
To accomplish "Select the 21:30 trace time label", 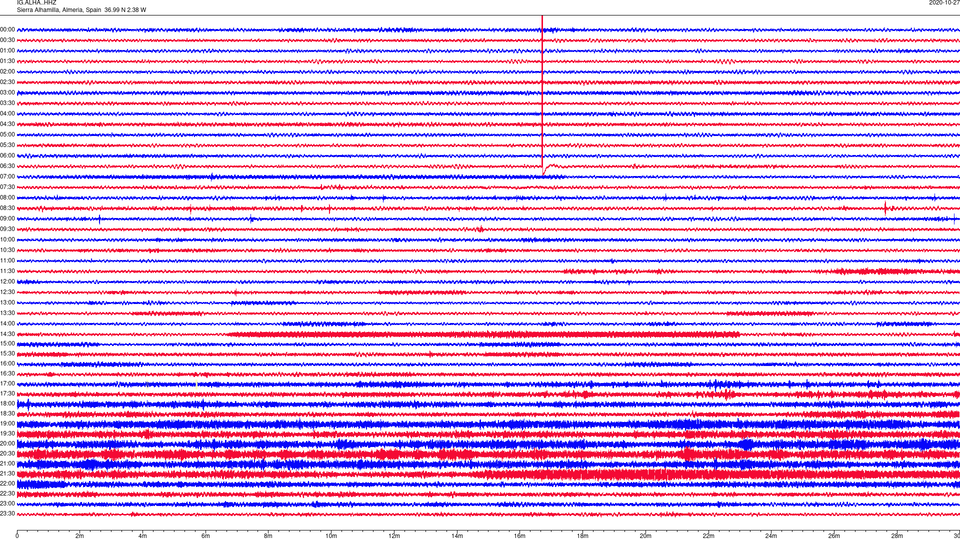I will pos(7,474).
